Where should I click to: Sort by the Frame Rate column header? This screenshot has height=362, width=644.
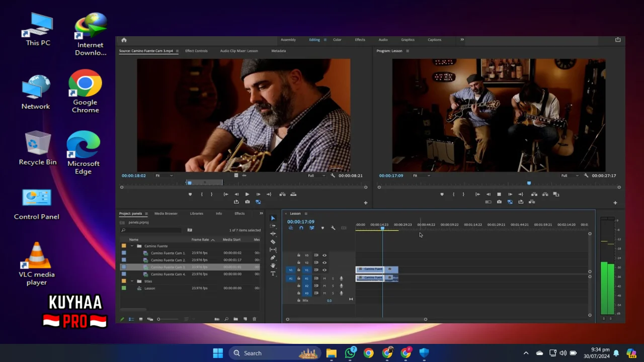coord(200,240)
